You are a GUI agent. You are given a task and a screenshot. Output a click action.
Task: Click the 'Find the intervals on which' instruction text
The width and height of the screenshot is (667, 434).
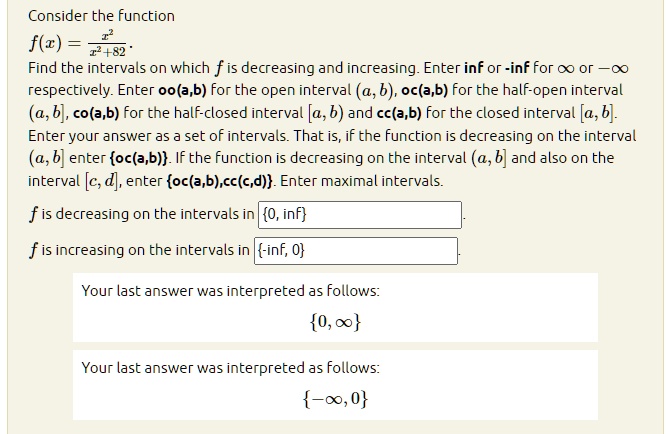(119, 68)
